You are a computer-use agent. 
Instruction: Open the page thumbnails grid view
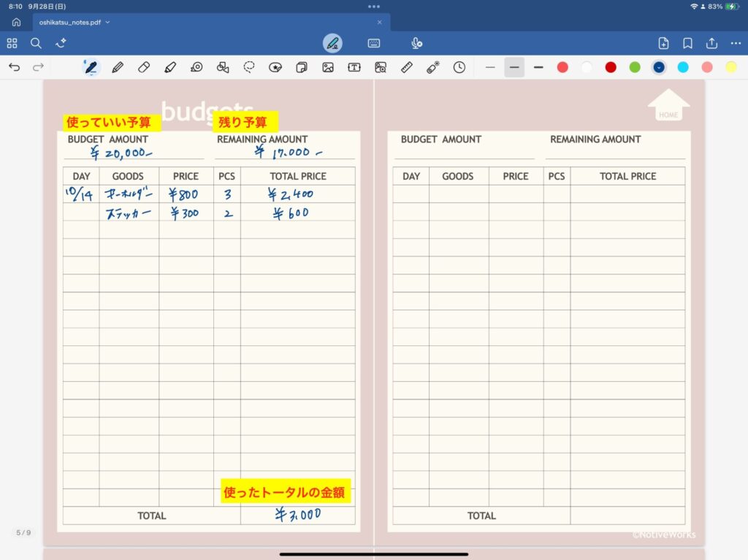coord(12,43)
